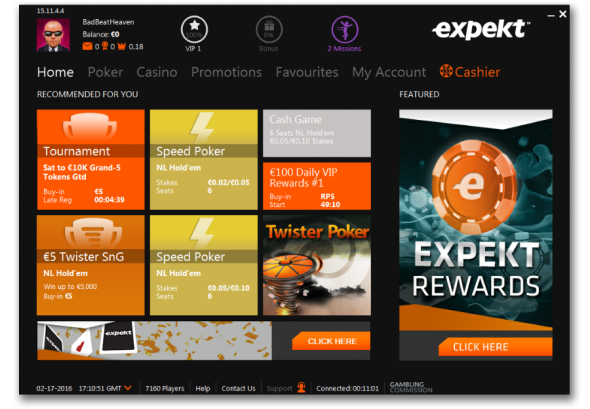Click the Support link in status bar

(x=279, y=388)
